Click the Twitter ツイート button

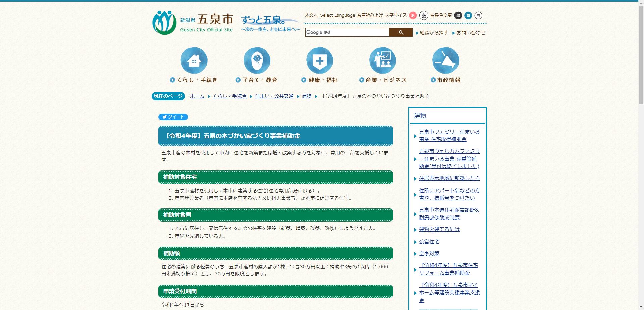pyautogui.click(x=173, y=117)
